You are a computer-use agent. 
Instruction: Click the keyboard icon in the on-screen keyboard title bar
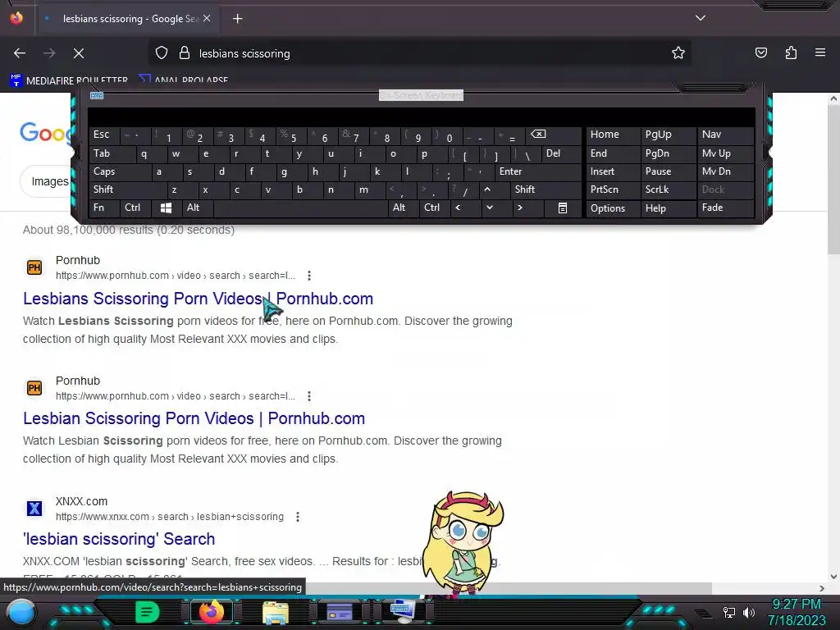pos(97,95)
